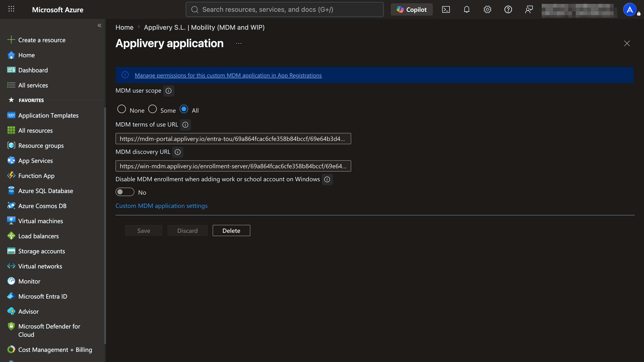Select Some for MDM user scope

[153, 109]
